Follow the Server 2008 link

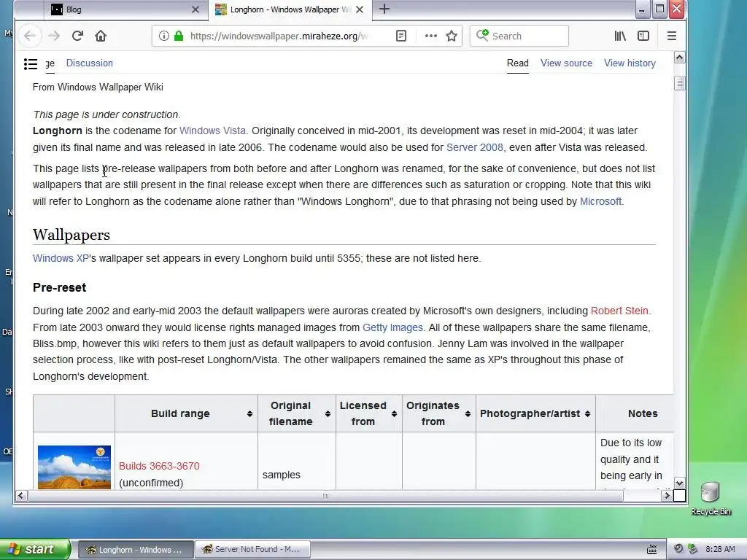[x=474, y=147]
